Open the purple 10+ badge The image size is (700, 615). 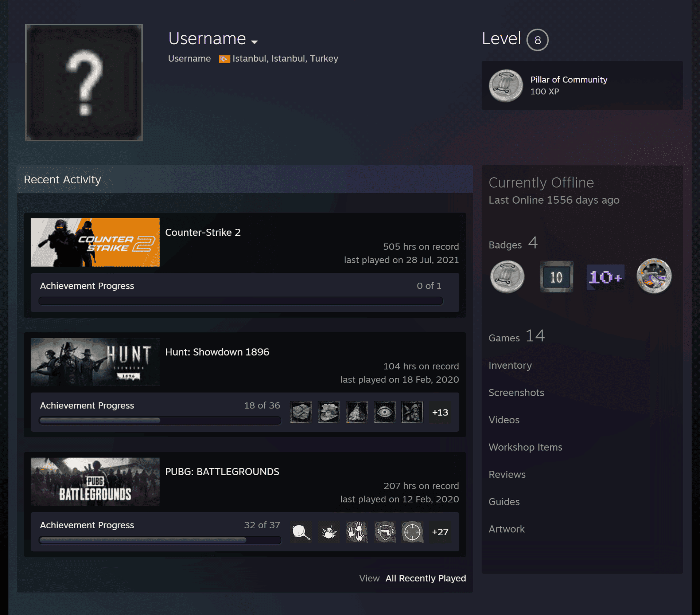coord(605,277)
